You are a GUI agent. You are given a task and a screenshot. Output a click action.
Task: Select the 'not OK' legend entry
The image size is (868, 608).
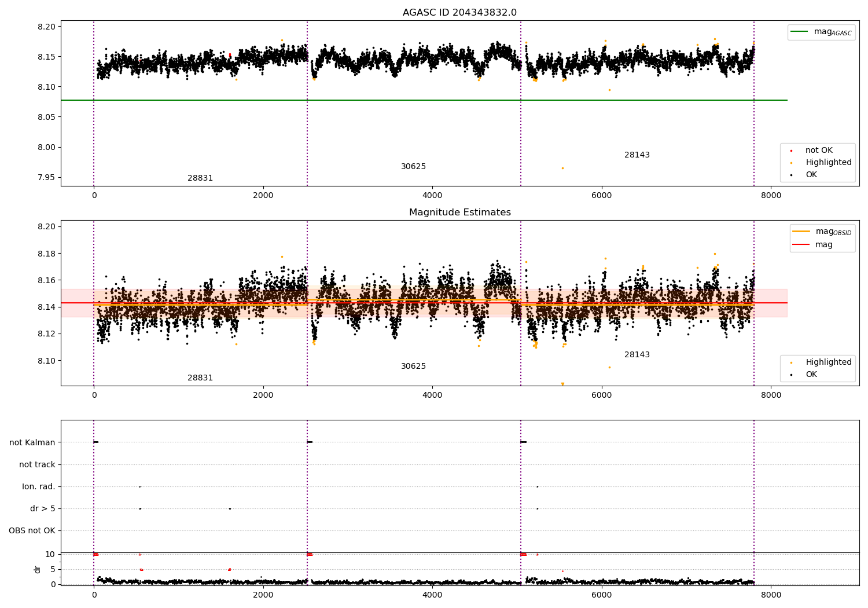819,151
